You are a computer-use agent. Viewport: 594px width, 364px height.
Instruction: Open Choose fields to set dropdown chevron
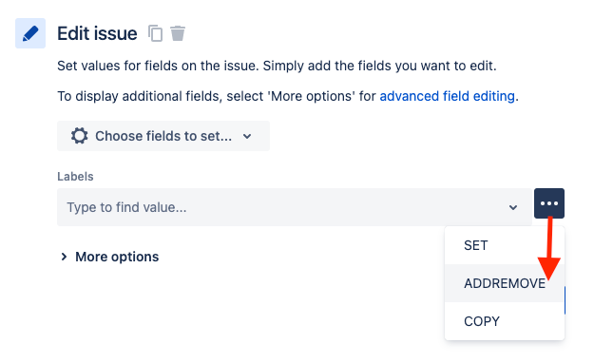pyautogui.click(x=247, y=136)
